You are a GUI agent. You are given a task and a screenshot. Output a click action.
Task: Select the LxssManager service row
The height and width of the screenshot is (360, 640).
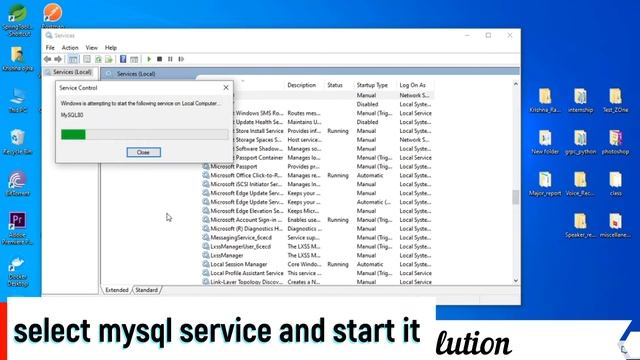point(317,256)
